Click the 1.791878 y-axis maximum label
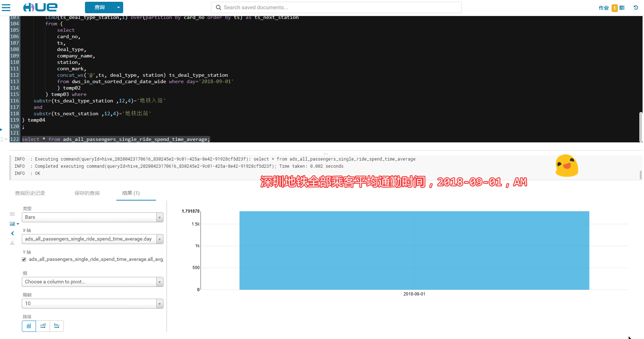644x339 pixels. [x=191, y=211]
